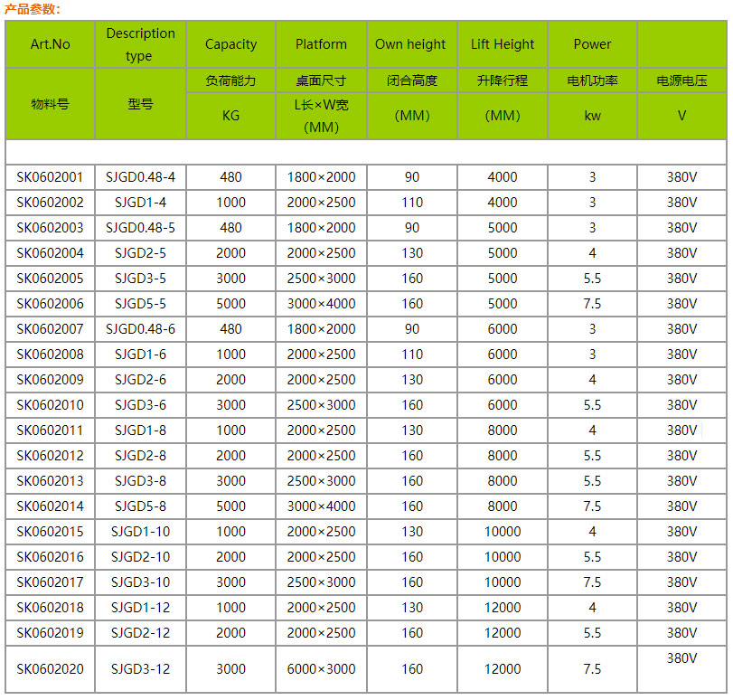This screenshot has height=700, width=733.
Task: Select article number SK0602002
Action: [50, 203]
